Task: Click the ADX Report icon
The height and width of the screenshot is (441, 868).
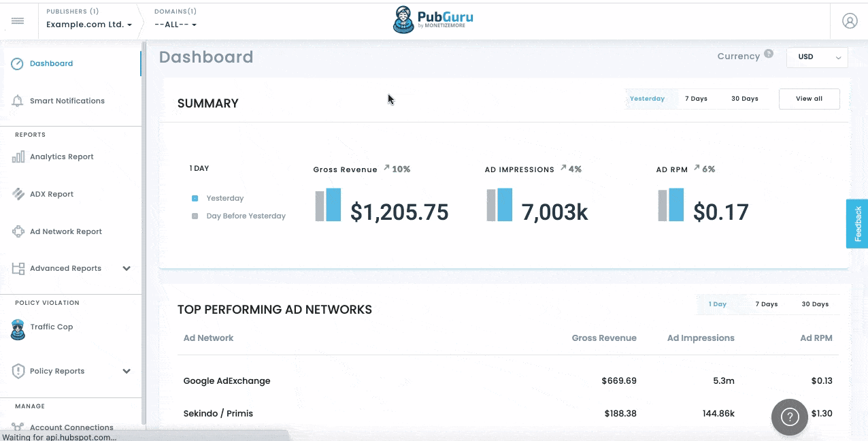Action: pyautogui.click(x=18, y=194)
